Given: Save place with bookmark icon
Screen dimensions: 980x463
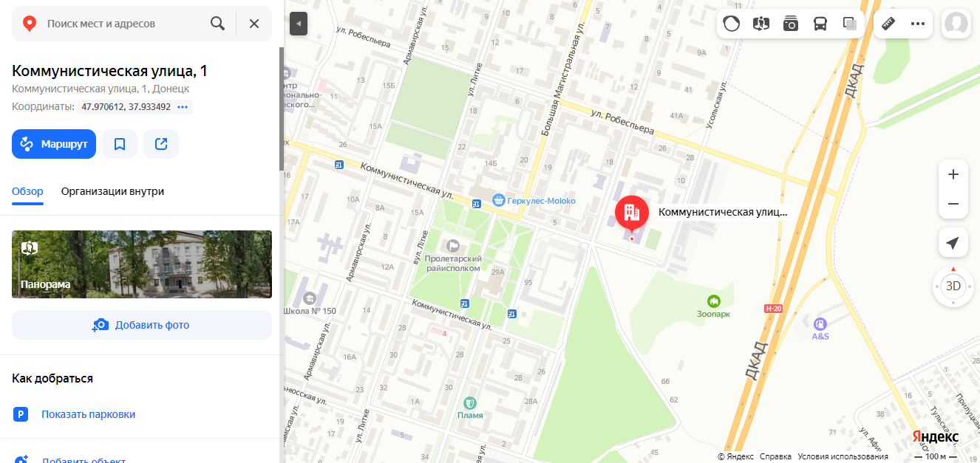Looking at the screenshot, I should (x=120, y=144).
